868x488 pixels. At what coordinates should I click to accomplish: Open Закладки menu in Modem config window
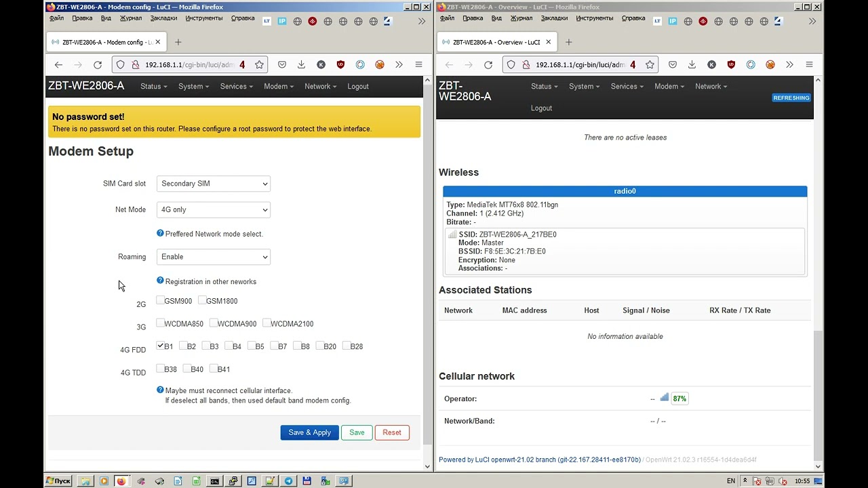(163, 18)
